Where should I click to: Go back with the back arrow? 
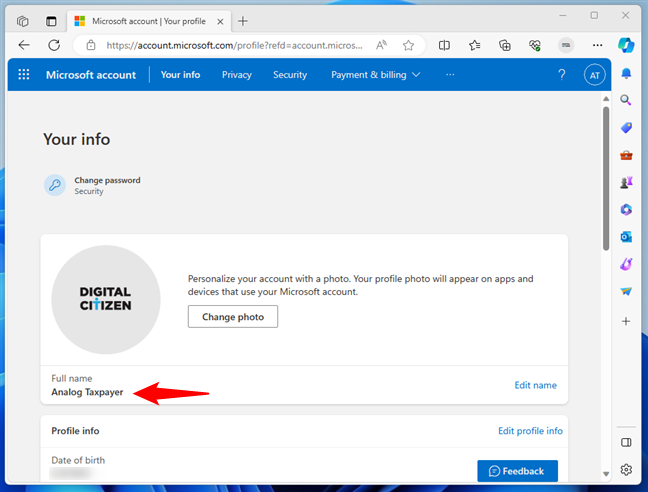(24, 45)
